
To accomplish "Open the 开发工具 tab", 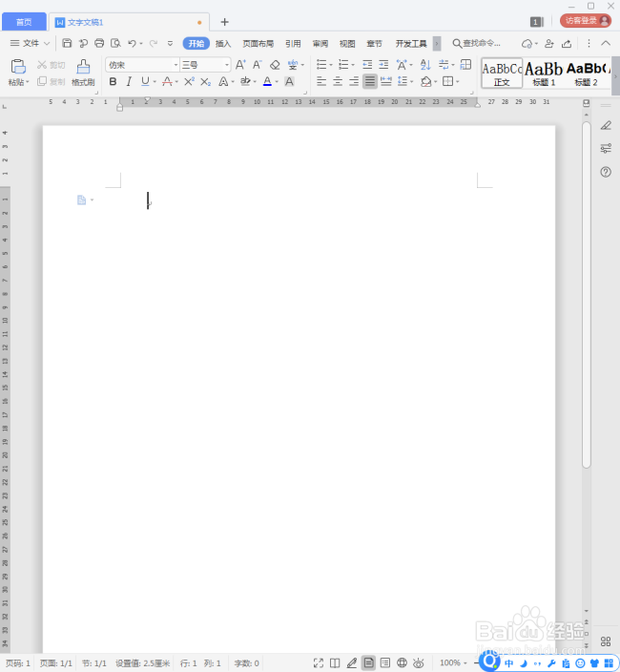I will coord(411,44).
